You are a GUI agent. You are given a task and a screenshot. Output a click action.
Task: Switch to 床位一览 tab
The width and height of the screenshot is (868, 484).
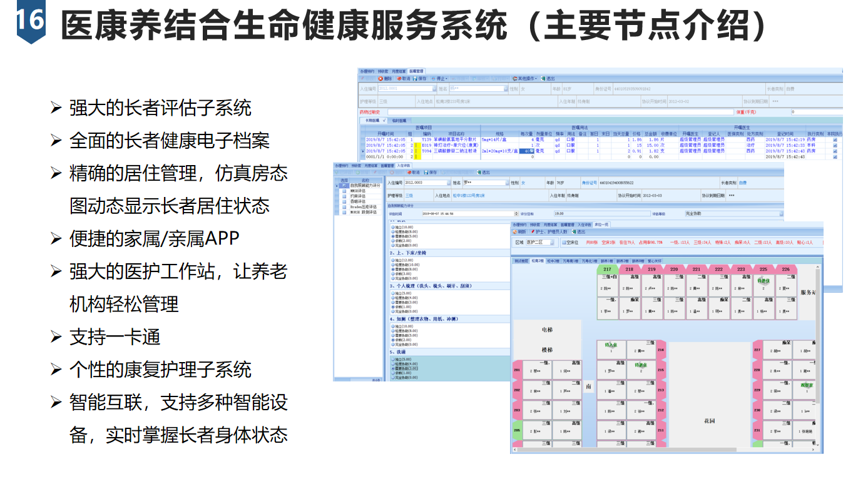tap(601, 224)
